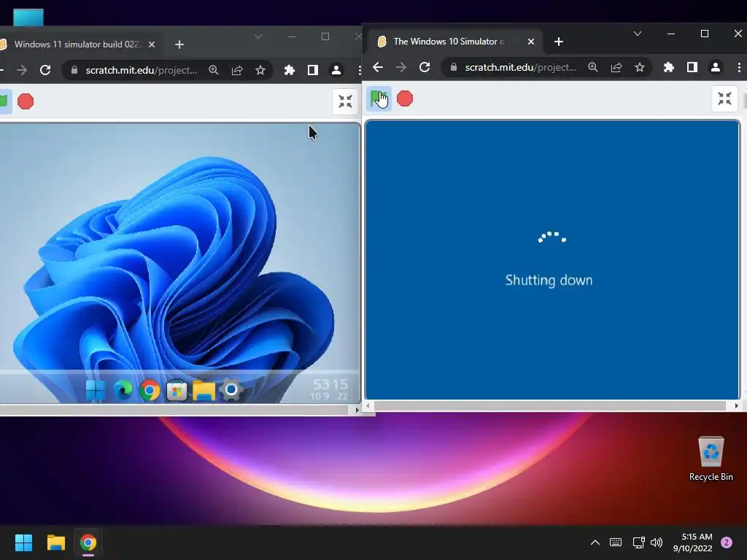This screenshot has width=747, height=560.
Task: Open Windows Start menu on host taskbar
Action: [x=23, y=542]
